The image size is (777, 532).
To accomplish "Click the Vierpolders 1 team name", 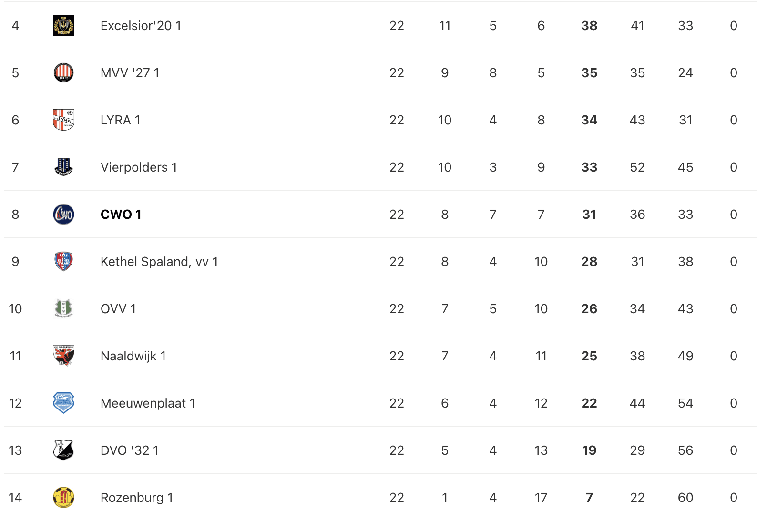I will tap(139, 167).
